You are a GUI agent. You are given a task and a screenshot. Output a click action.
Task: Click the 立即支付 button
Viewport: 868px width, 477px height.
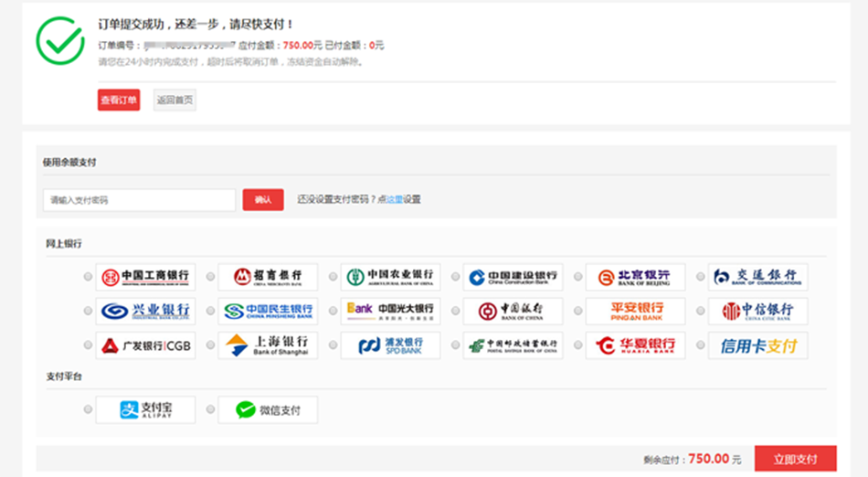point(796,459)
